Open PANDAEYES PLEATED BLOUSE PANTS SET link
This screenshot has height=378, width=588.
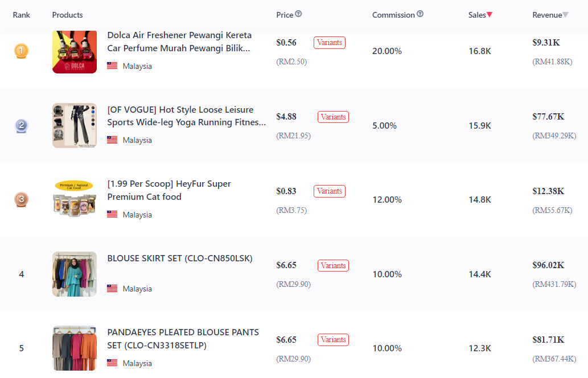(x=183, y=339)
